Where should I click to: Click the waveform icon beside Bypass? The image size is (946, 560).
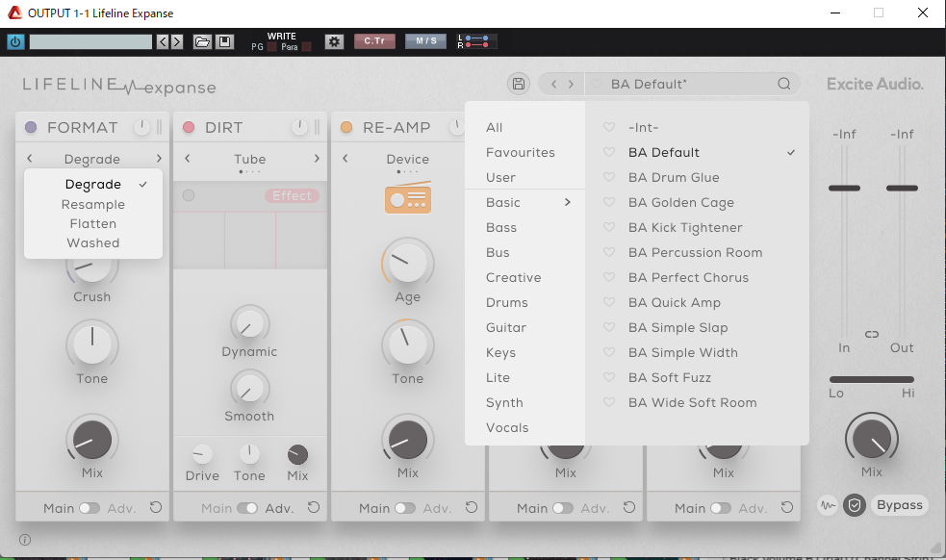[x=829, y=505]
